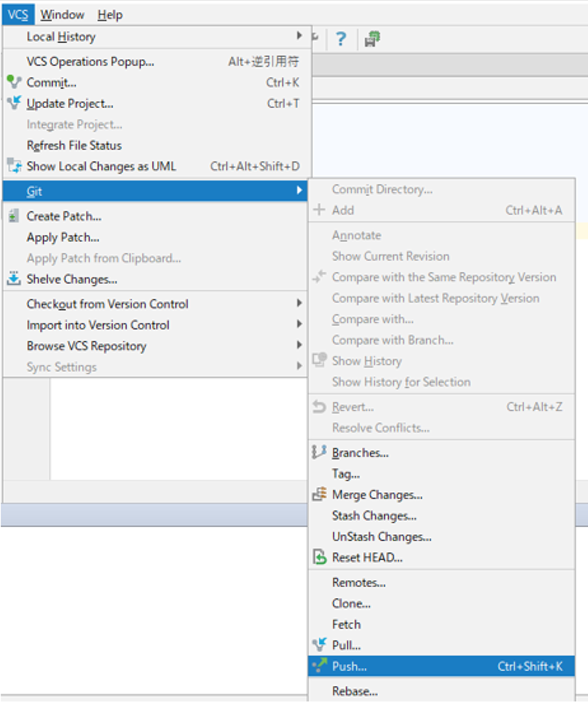
Task: Click the Pull arrow icon
Action: 319,645
